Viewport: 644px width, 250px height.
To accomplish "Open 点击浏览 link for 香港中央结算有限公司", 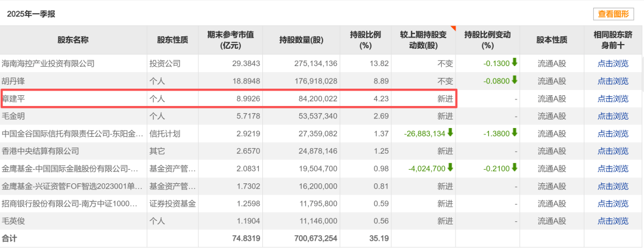I will point(612,151).
